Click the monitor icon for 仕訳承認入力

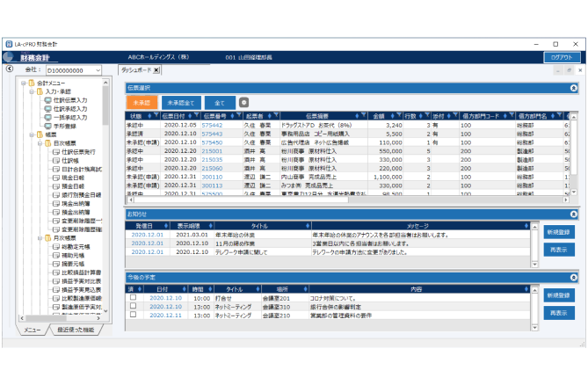point(48,109)
